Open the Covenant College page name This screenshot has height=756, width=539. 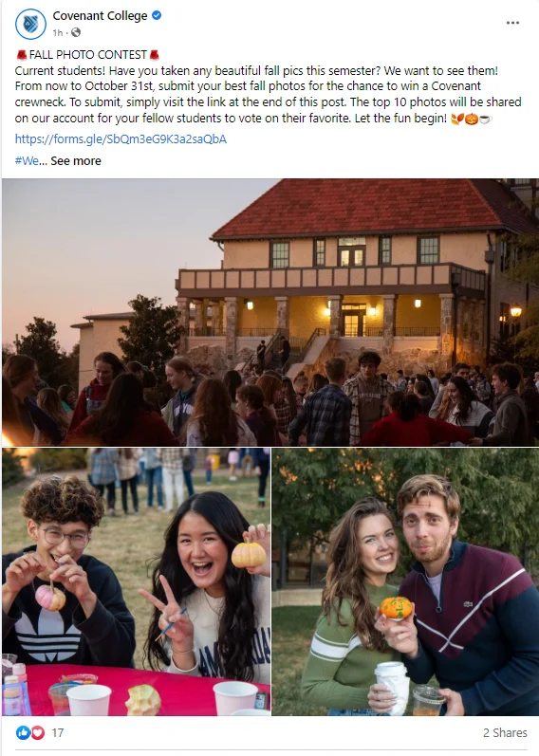100,15
